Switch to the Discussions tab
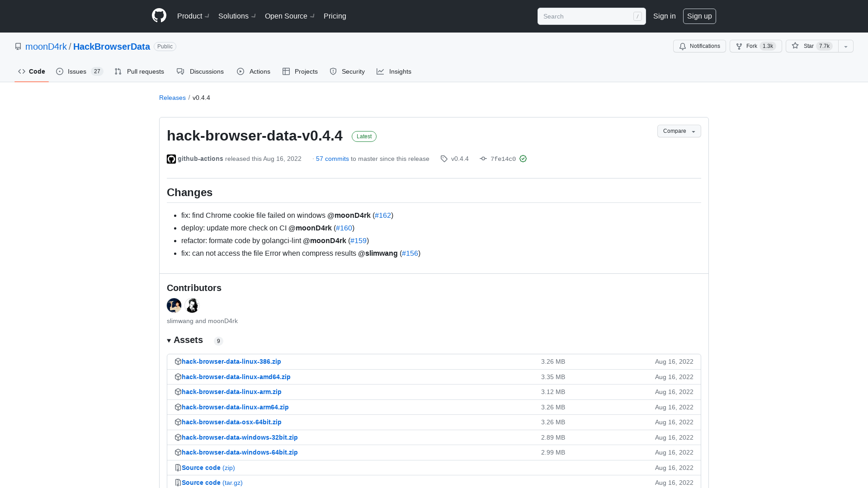The width and height of the screenshot is (868, 488). (x=200, y=71)
